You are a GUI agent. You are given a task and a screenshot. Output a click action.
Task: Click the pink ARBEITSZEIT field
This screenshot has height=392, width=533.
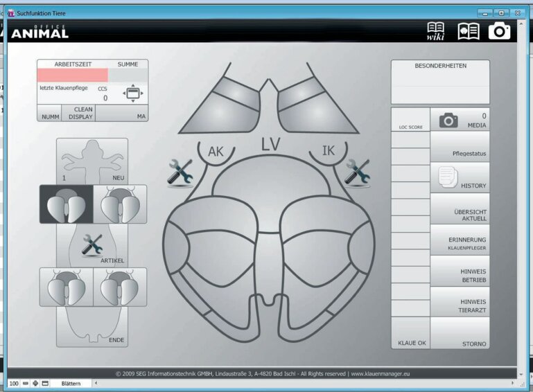pyautogui.click(x=72, y=75)
